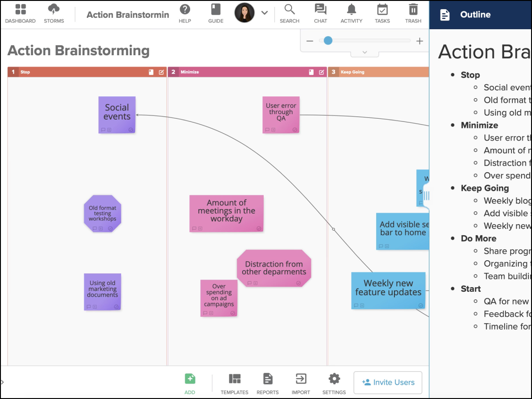Mark Using old marketing documents as task
Image resolution: width=532 pixels, height=399 pixels.
[x=116, y=307]
